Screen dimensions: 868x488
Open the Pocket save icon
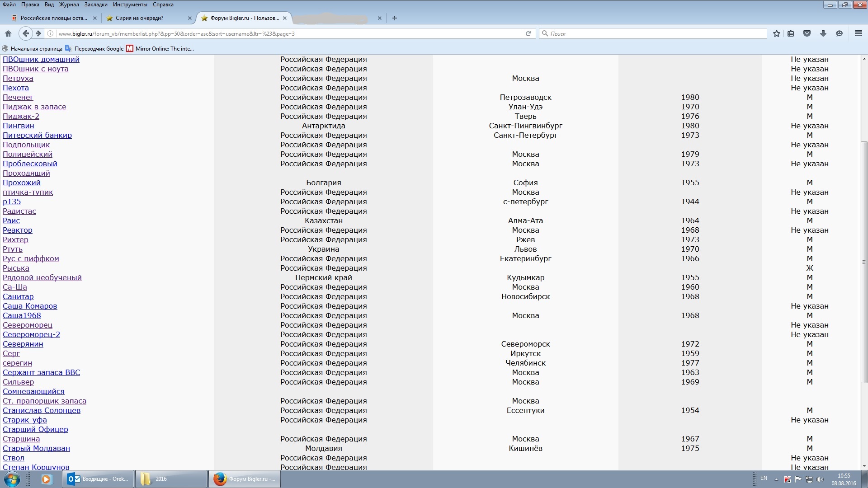coord(807,33)
